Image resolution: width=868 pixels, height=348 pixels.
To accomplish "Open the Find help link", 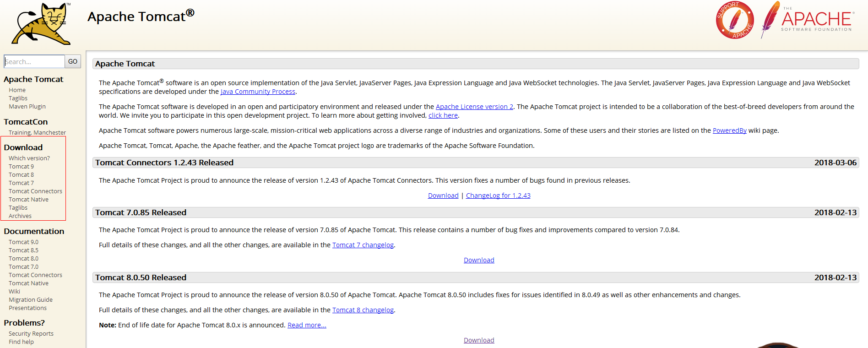I will (21, 342).
